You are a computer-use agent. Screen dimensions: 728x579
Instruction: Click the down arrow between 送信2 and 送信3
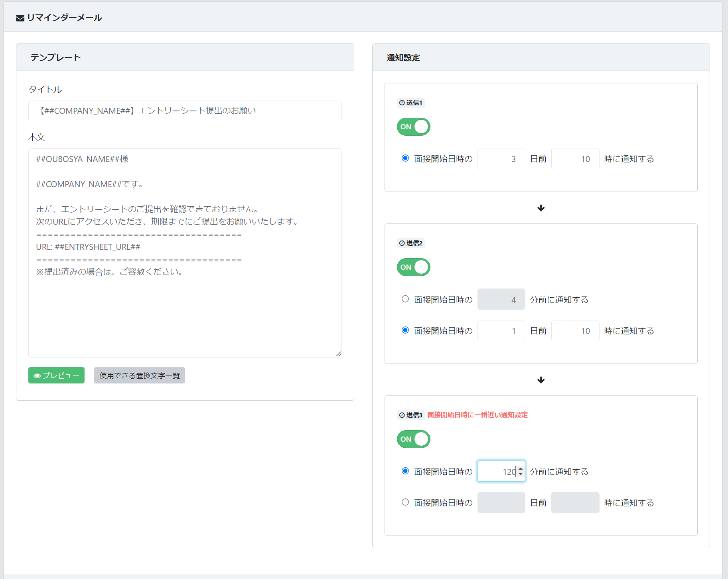click(x=541, y=380)
